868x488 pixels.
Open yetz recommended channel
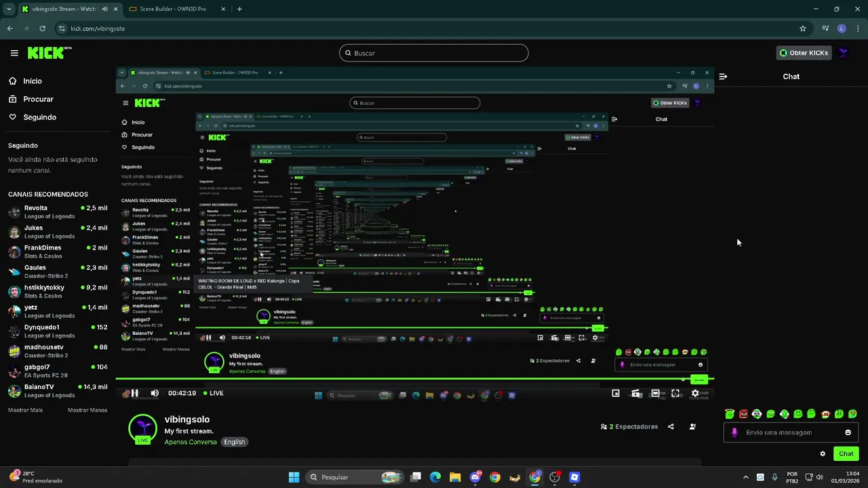coord(58,311)
